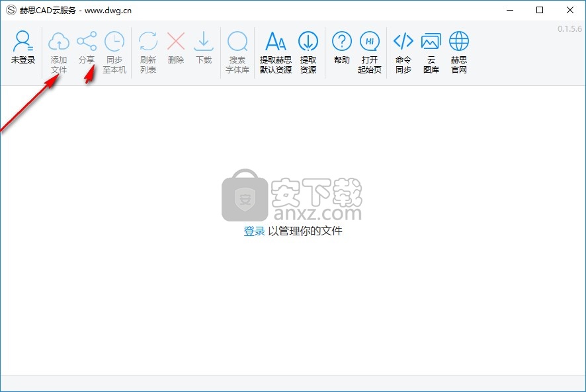The height and width of the screenshot is (392, 586).
Task: Select 命令同步 code brackets icon
Action: (403, 41)
